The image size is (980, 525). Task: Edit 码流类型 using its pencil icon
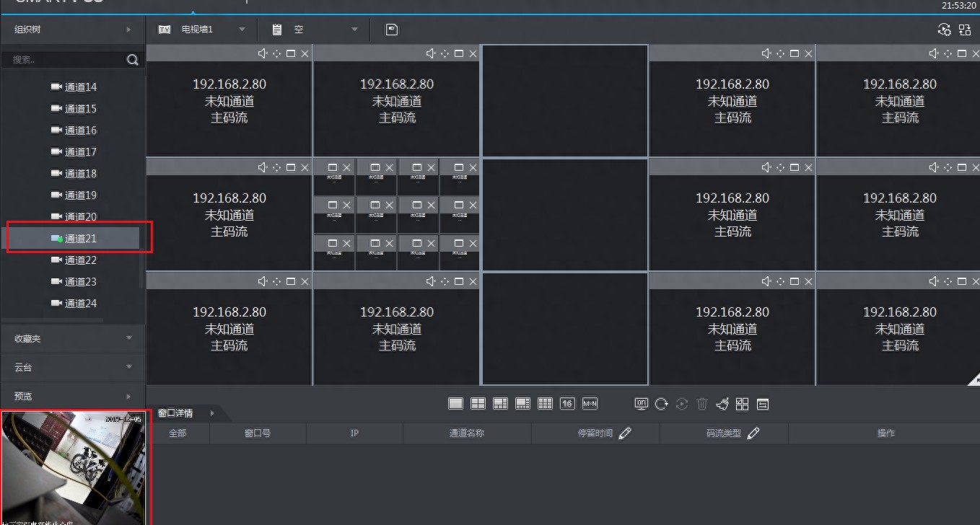click(753, 433)
